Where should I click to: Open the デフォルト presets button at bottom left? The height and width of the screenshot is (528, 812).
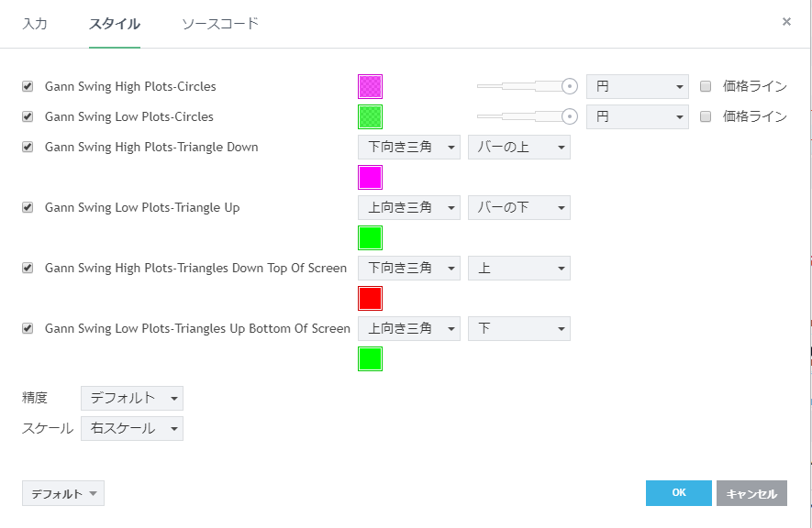63,494
